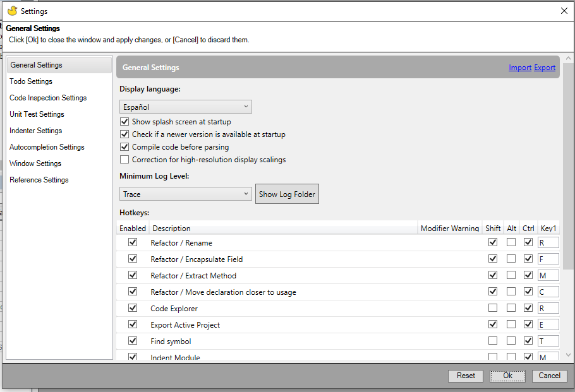Open Code Inspection Settings page
575x392 pixels.
click(48, 98)
